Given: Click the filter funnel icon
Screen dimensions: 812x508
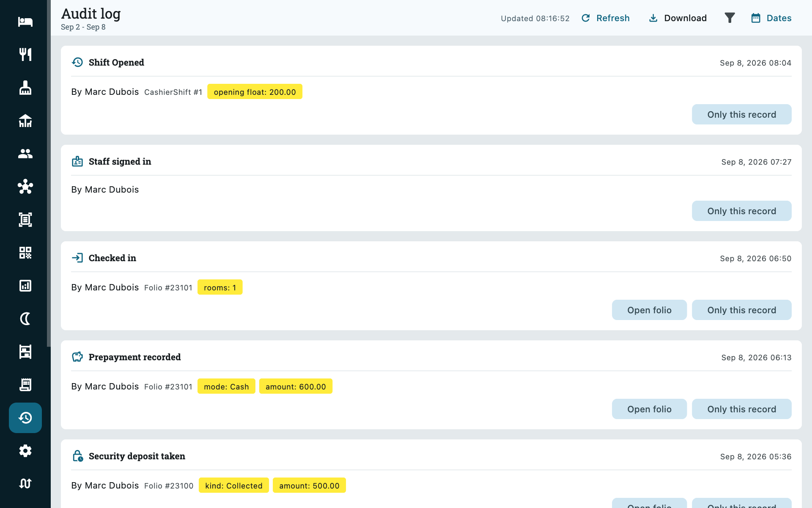Looking at the screenshot, I should tap(730, 18).
